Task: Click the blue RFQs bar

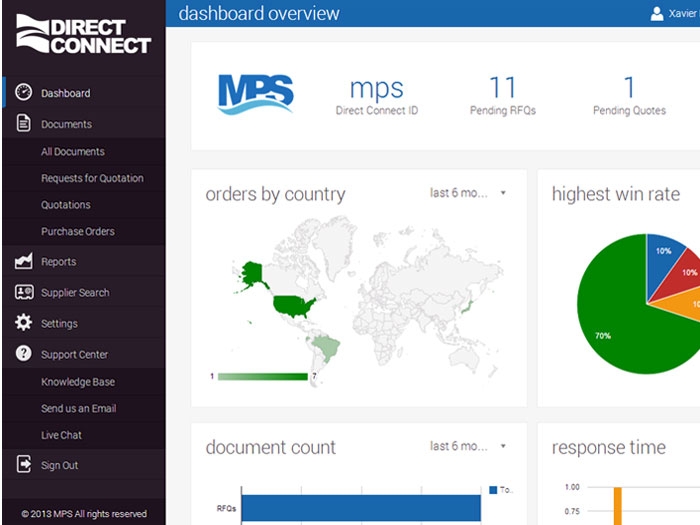Action: (361, 508)
